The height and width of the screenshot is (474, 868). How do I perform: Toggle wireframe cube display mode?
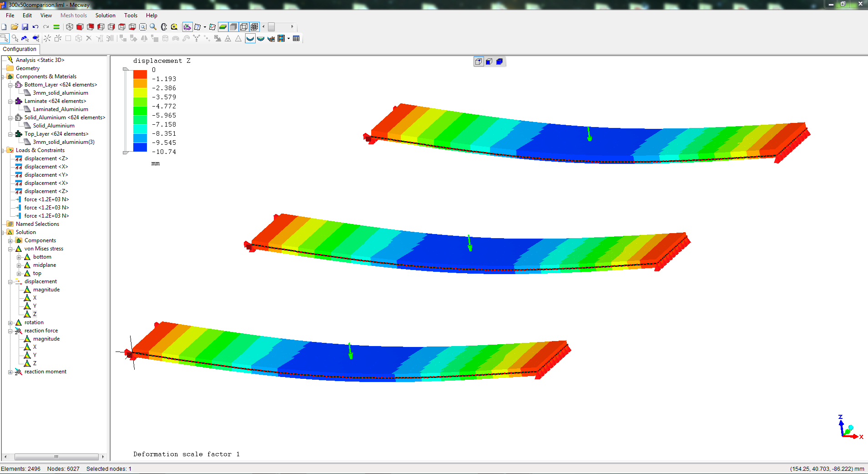pos(244,27)
